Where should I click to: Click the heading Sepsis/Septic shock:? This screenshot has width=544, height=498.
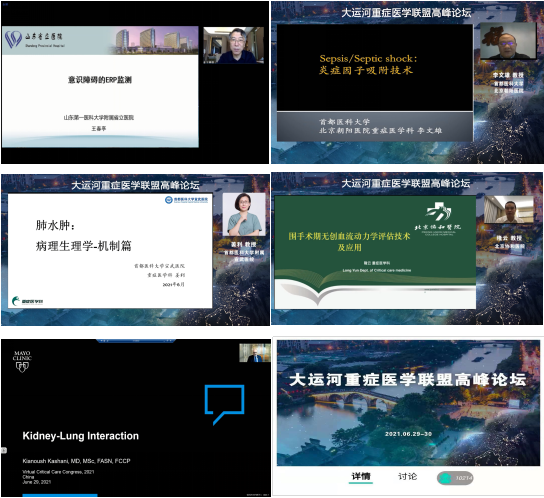point(368,59)
